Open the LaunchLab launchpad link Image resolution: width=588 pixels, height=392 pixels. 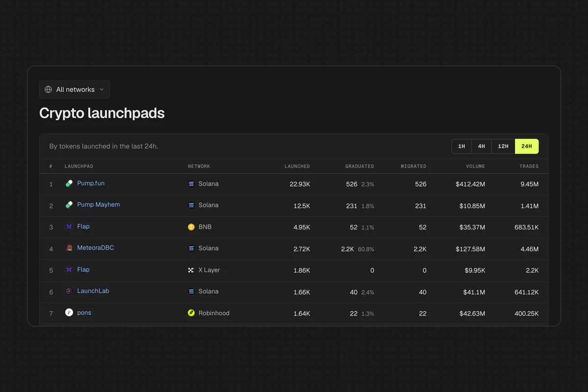(x=93, y=291)
